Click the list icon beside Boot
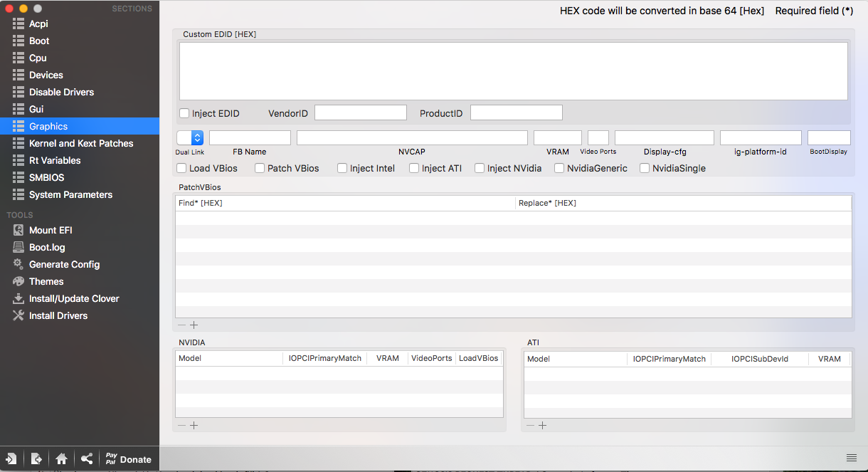This screenshot has height=472, width=868. click(x=18, y=41)
